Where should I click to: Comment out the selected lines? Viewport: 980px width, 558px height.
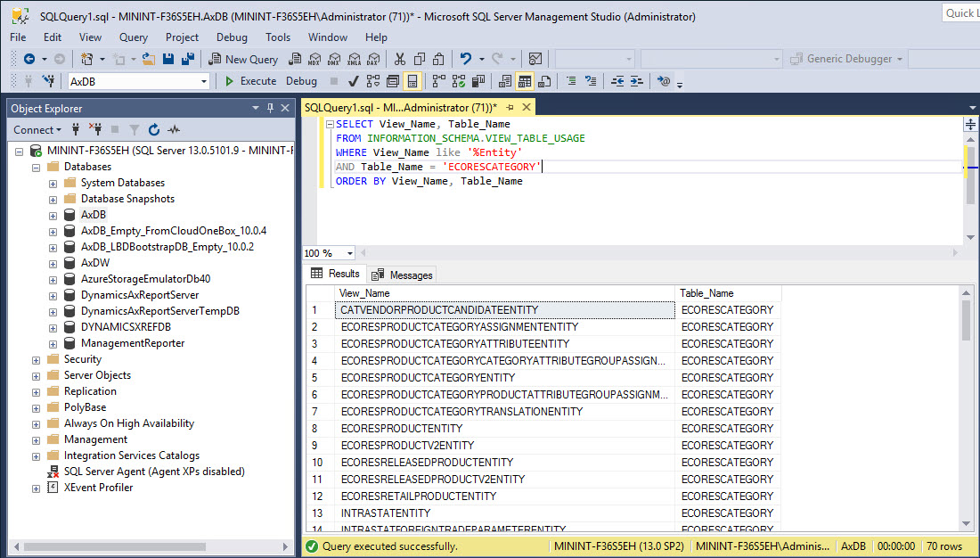point(571,81)
